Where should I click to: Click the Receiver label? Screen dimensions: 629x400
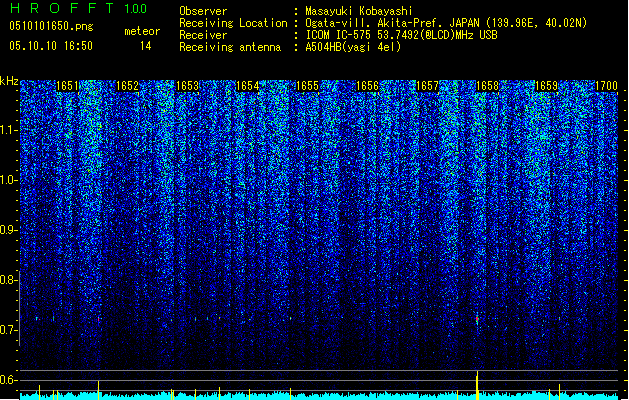click(x=203, y=35)
